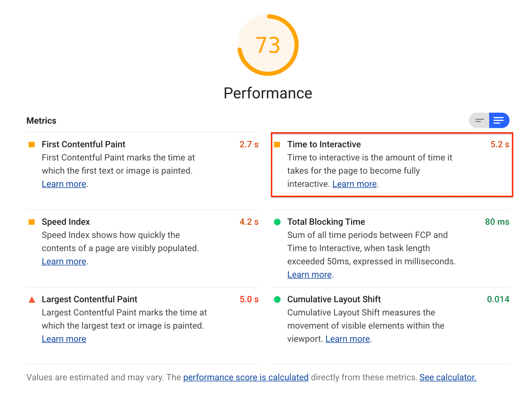Click the orange performance score gauge
Image resolution: width=532 pixels, height=394 pixels.
268,45
